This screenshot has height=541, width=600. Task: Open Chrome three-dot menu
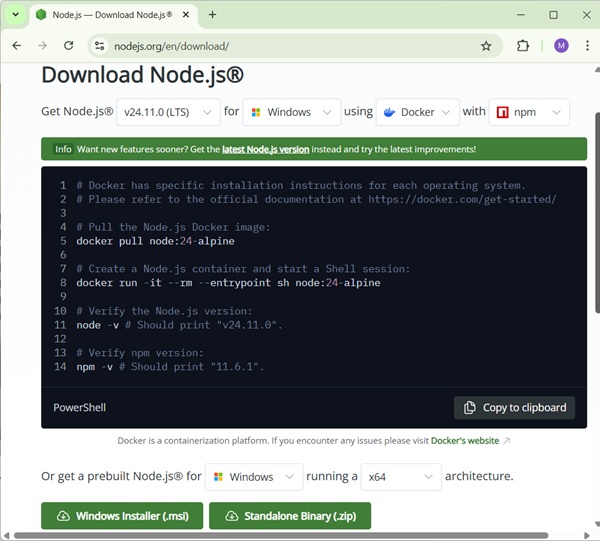pos(587,46)
